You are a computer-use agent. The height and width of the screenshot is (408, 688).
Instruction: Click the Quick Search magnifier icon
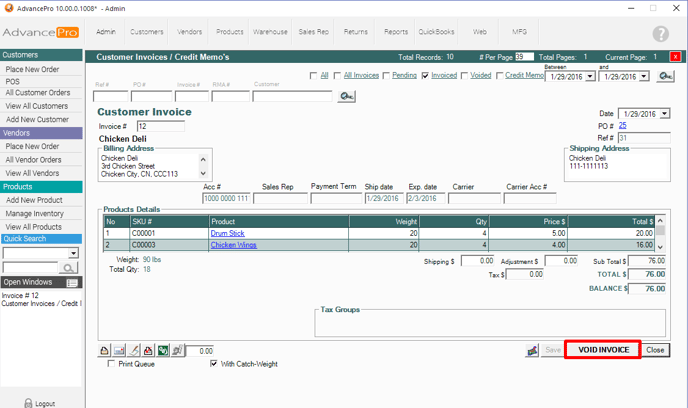tap(69, 268)
